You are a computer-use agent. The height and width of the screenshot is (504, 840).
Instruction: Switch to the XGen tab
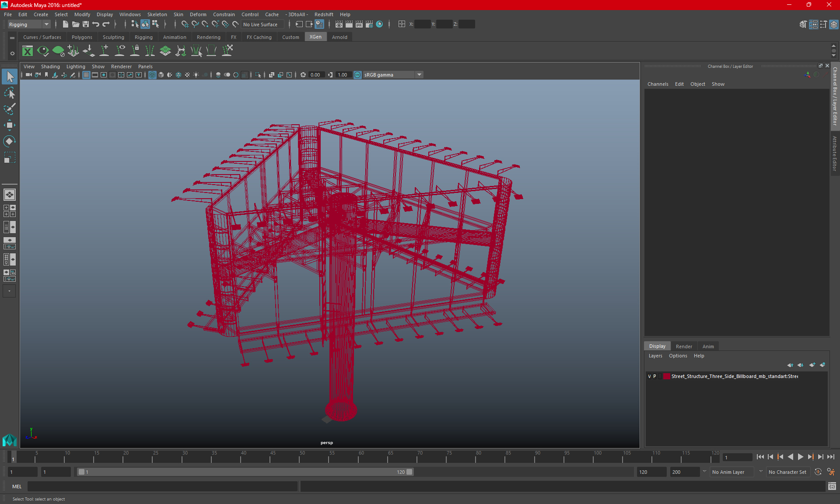[x=316, y=37]
